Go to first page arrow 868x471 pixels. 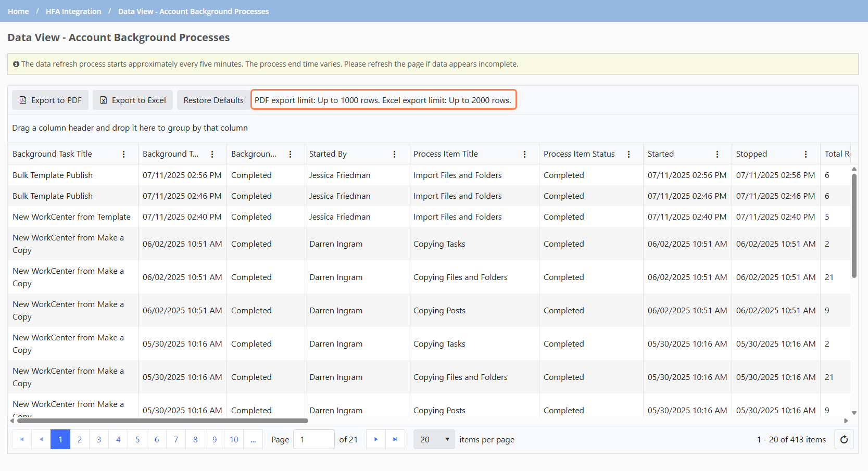[22, 439]
